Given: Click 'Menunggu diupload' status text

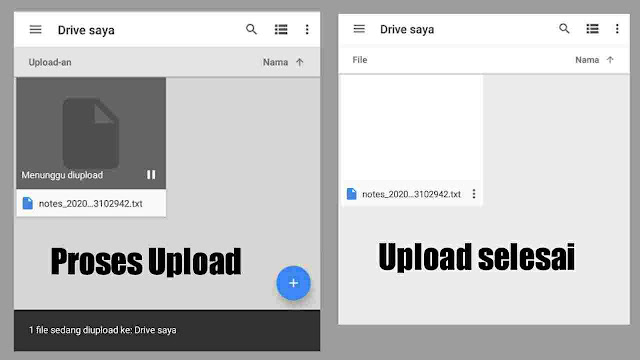Looking at the screenshot, I should click(62, 175).
